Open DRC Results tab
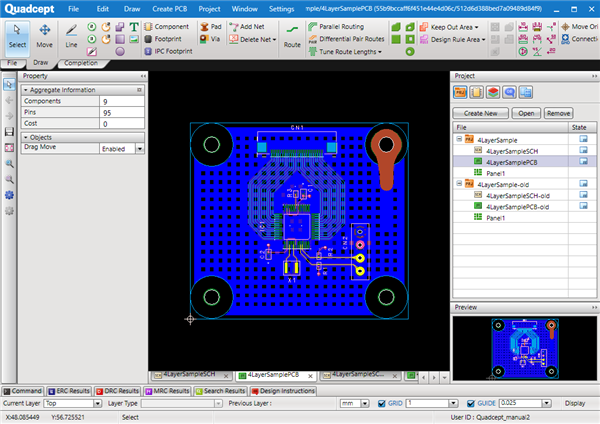Image resolution: width=600 pixels, height=424 pixels. (x=117, y=391)
